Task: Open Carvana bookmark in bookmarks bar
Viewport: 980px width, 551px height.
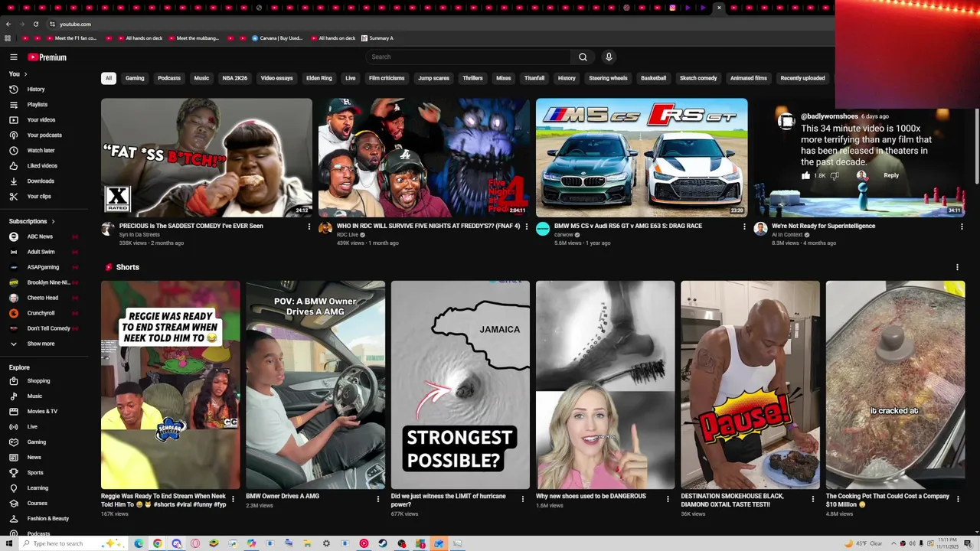Action: [x=277, y=38]
